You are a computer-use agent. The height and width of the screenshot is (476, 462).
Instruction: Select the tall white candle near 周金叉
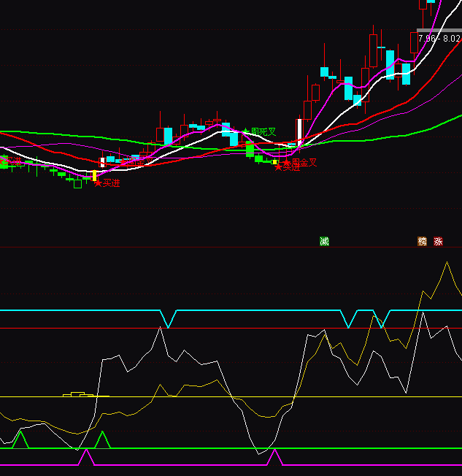coord(299,131)
